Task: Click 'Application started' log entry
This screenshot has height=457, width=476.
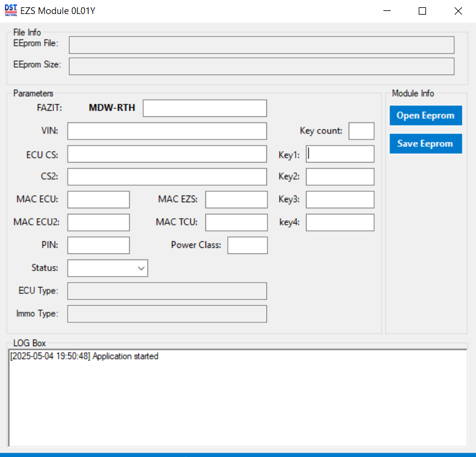Action: (84, 356)
